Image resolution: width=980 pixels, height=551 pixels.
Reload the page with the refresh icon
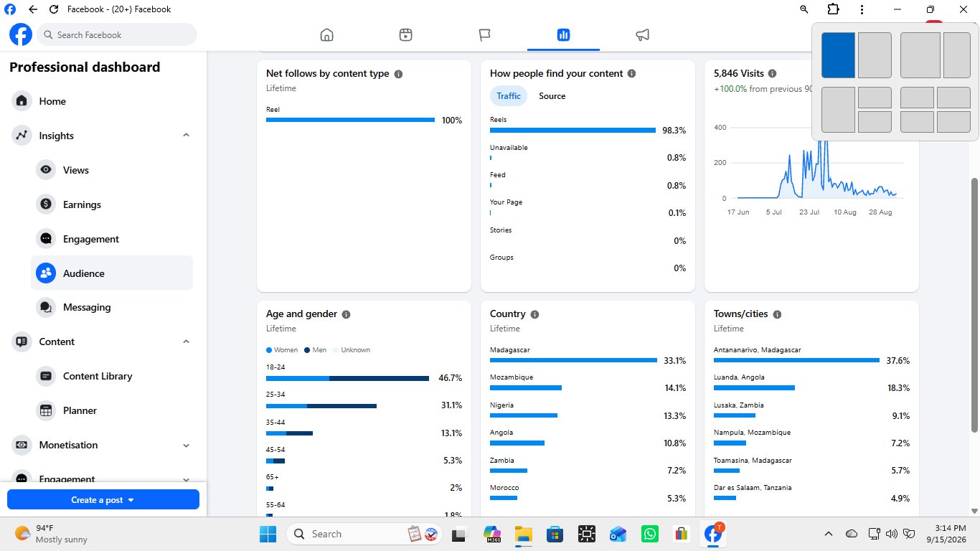click(x=54, y=10)
